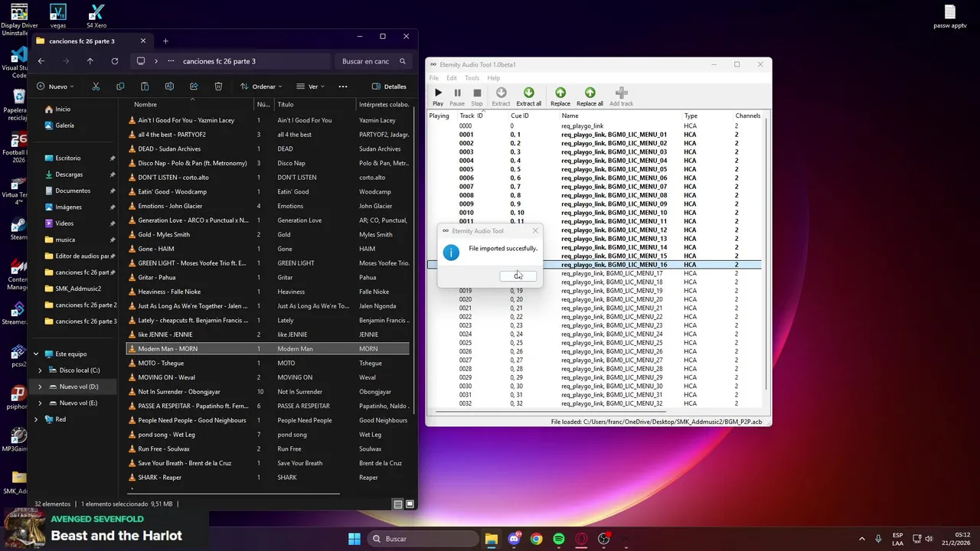Click the Pause button in Eternity Audio Tool
The height and width of the screenshot is (551, 980).
click(x=457, y=96)
